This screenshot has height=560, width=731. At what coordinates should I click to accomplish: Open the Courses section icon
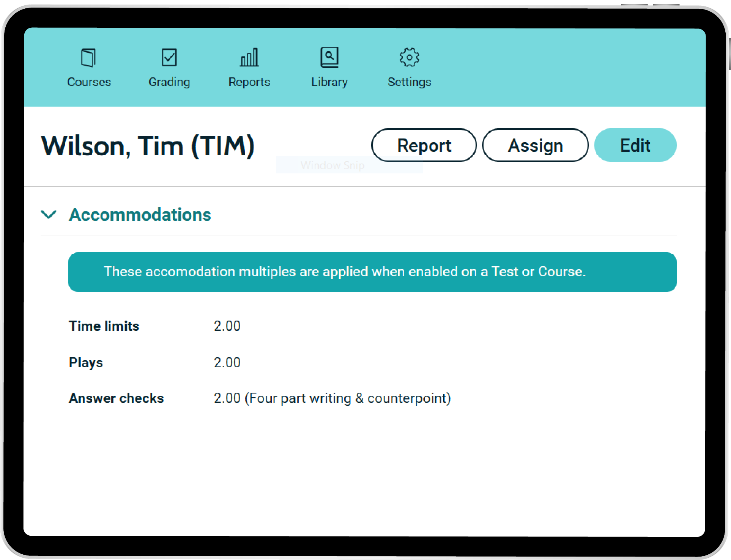88,57
